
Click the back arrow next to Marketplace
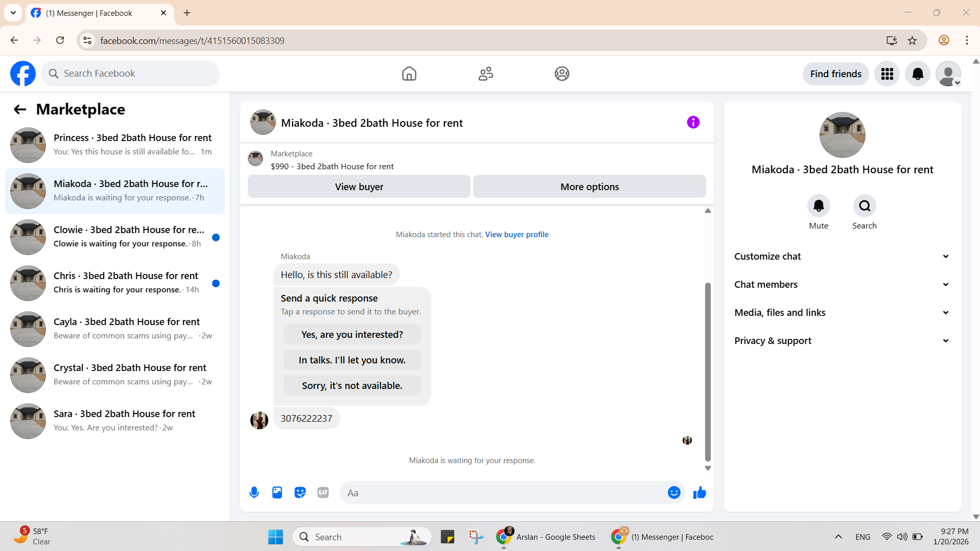tap(20, 109)
